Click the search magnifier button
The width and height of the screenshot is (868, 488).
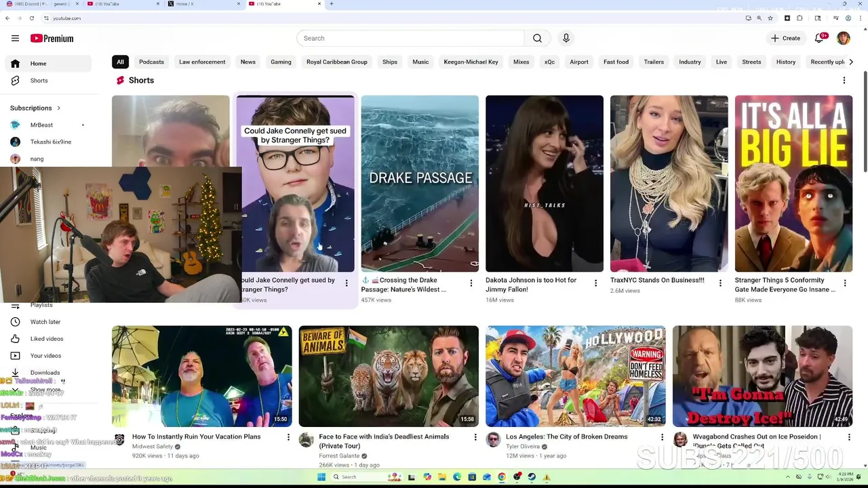coord(537,39)
